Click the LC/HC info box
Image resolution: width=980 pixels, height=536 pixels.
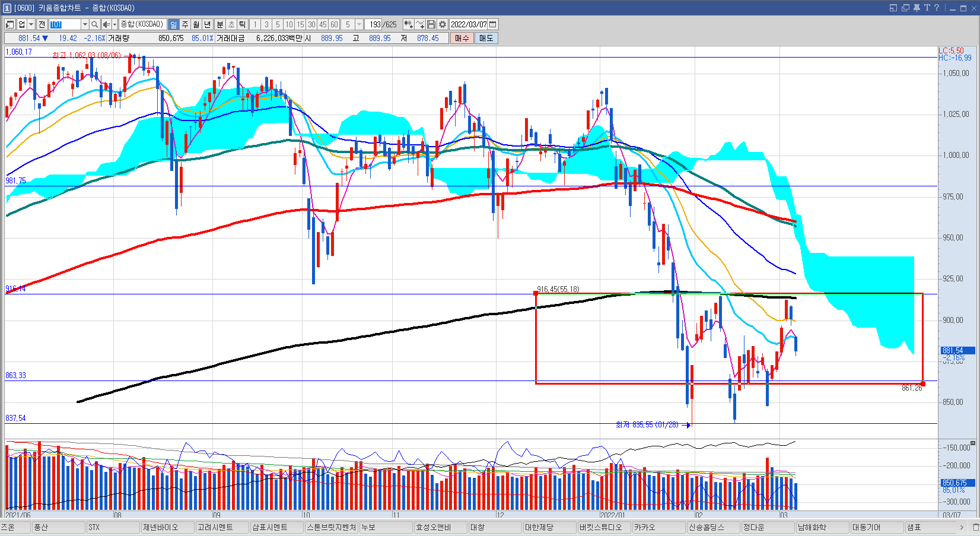(955, 54)
